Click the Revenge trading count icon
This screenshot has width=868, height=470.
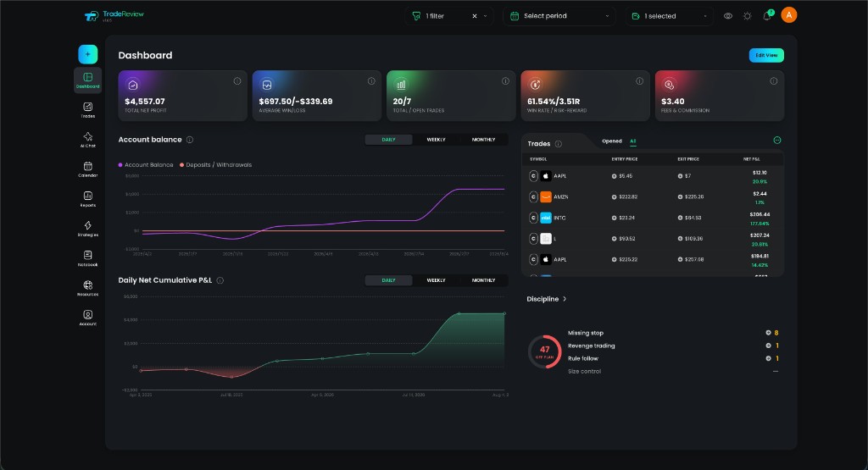click(768, 346)
